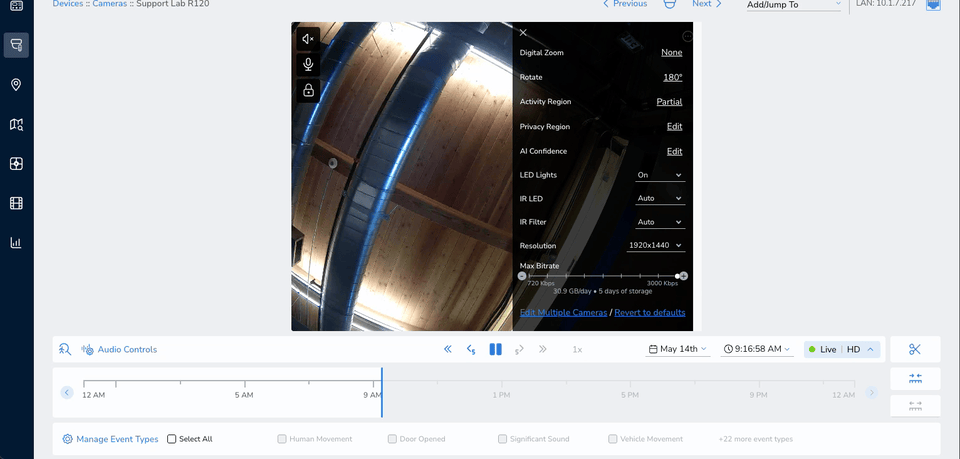Check the Select All checkbox
Viewport: 960px width, 459px height.
point(171,439)
